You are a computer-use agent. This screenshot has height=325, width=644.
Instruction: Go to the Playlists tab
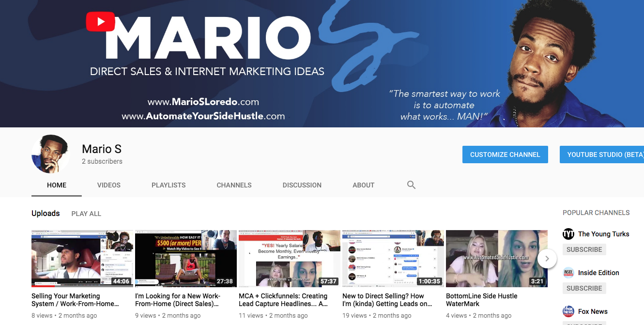pos(169,185)
